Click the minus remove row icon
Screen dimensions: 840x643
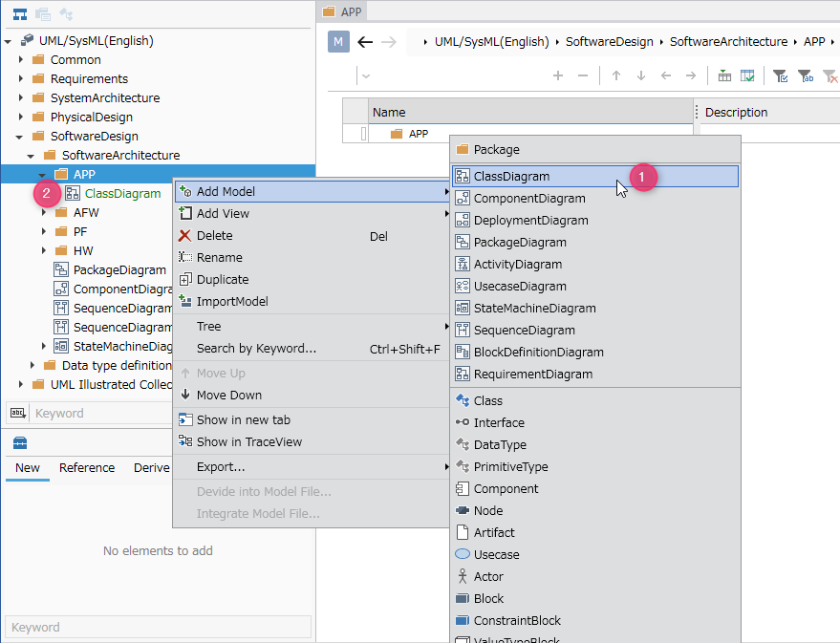(x=583, y=76)
